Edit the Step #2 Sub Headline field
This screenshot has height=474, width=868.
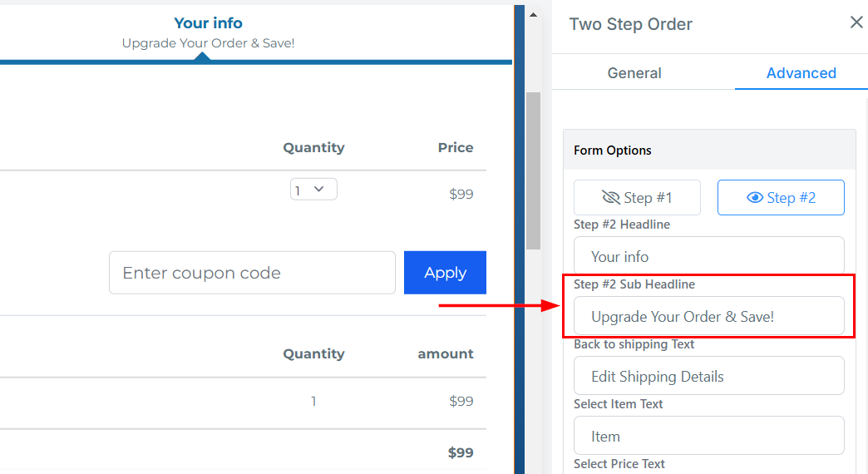tap(708, 317)
